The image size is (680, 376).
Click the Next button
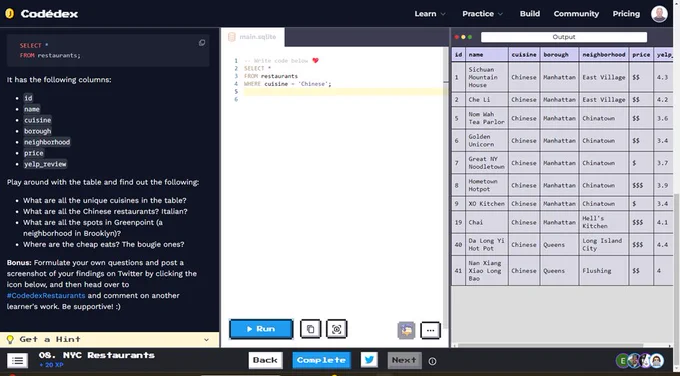pos(404,360)
